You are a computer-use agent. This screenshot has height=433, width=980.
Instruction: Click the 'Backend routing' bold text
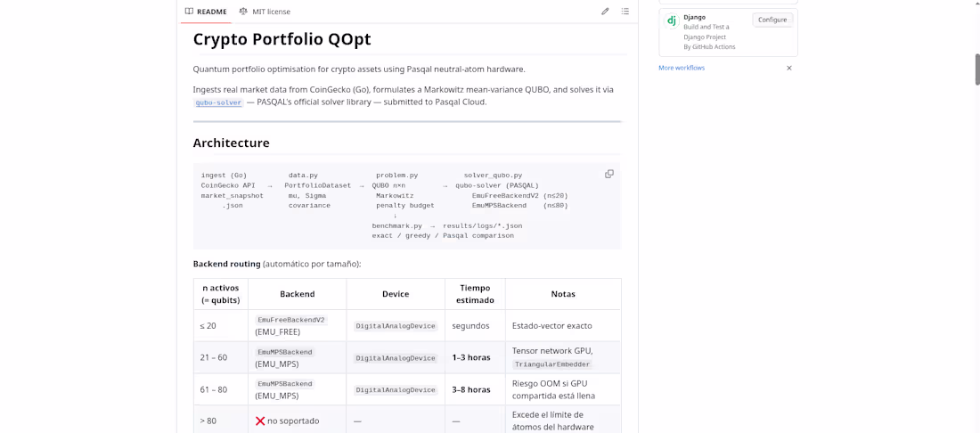pos(227,264)
